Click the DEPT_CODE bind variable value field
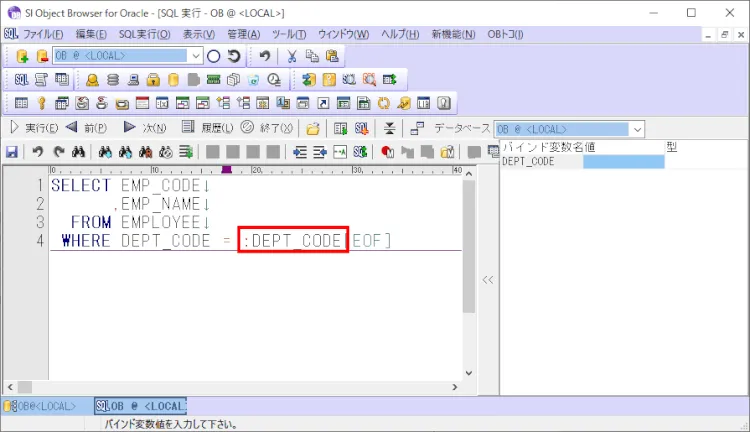 [x=624, y=162]
